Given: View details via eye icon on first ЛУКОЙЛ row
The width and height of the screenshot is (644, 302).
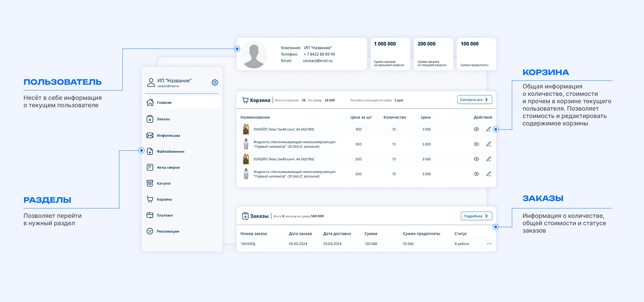Looking at the screenshot, I should tap(476, 129).
